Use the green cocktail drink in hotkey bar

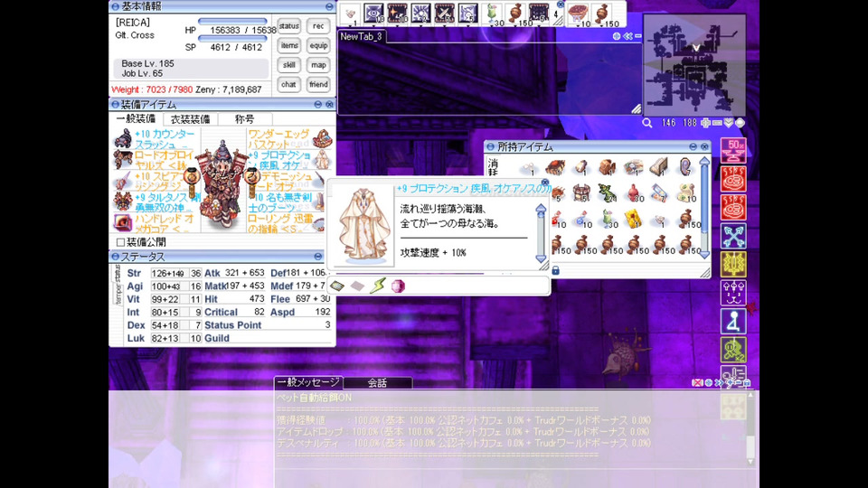point(492,13)
